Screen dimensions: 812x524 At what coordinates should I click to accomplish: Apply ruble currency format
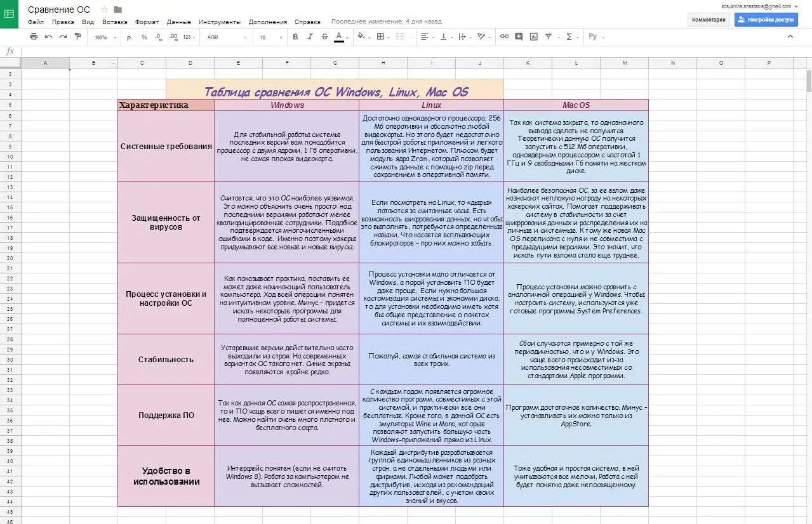click(130, 37)
